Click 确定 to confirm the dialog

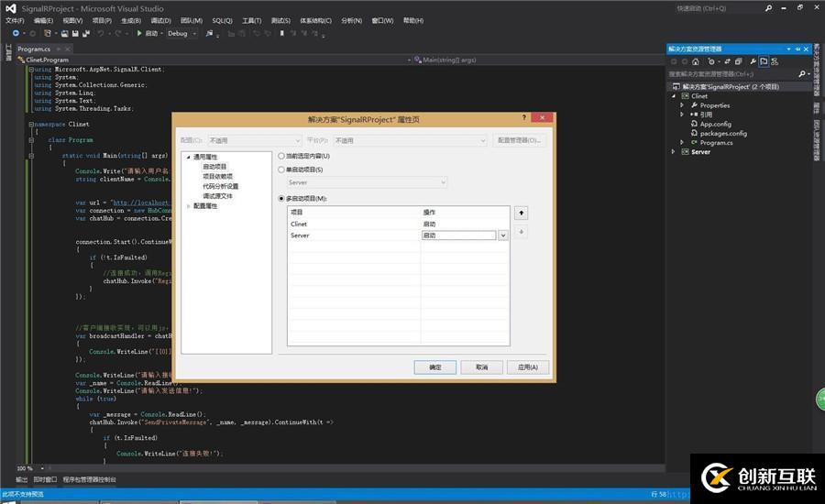(435, 367)
